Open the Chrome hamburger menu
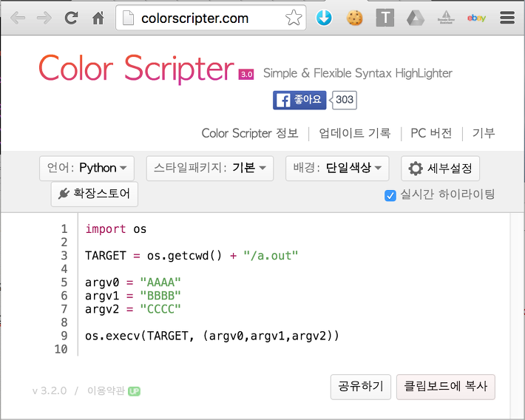 pos(507,18)
